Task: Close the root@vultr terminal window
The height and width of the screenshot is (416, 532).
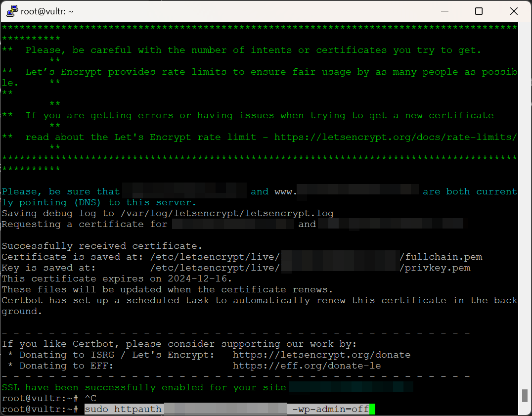Action: [x=513, y=11]
